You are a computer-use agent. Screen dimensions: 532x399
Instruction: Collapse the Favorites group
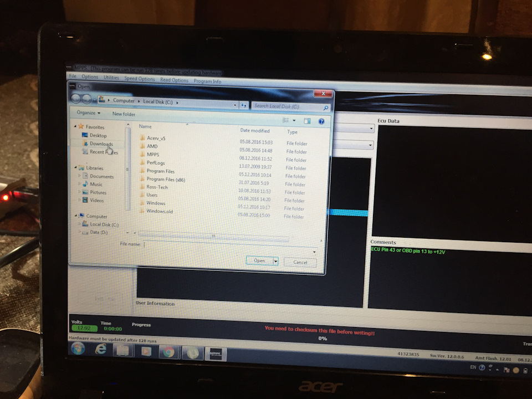point(75,126)
